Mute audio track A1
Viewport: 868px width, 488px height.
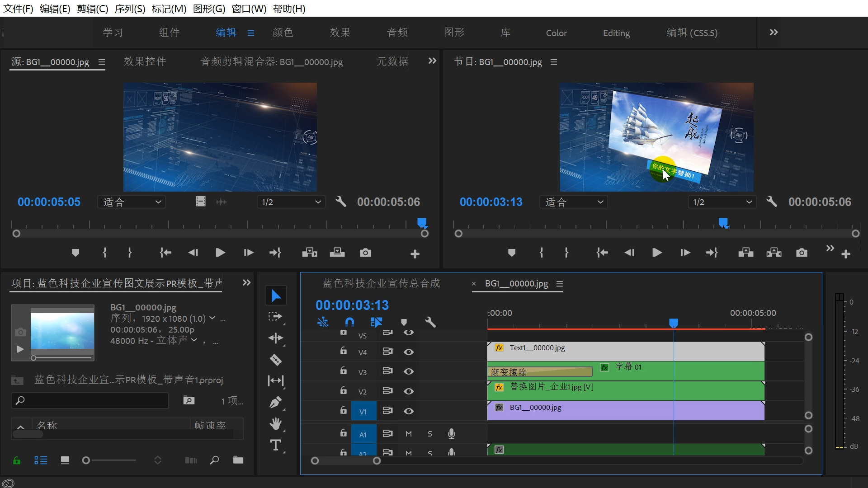(x=409, y=434)
